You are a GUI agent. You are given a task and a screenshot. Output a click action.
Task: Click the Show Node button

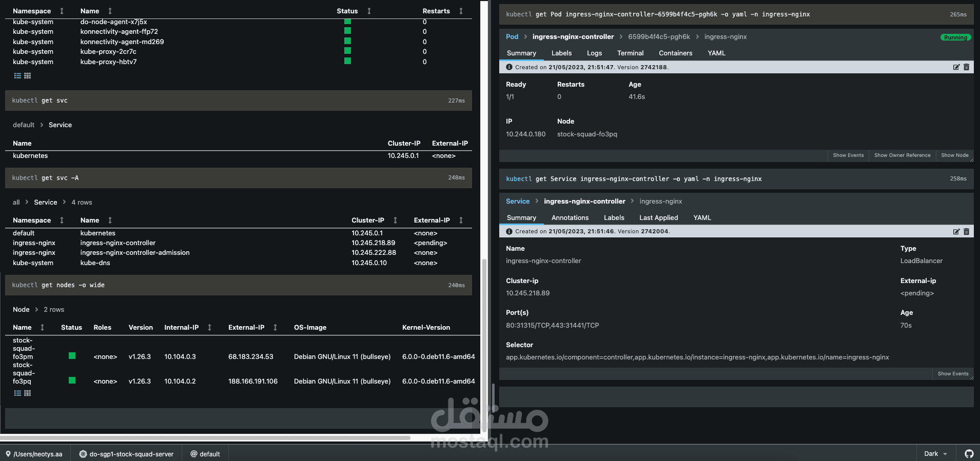(x=954, y=155)
